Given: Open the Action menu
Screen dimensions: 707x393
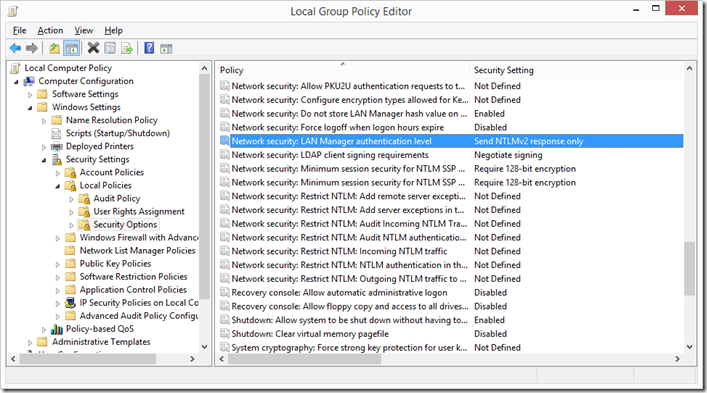Looking at the screenshot, I should 50,30.
